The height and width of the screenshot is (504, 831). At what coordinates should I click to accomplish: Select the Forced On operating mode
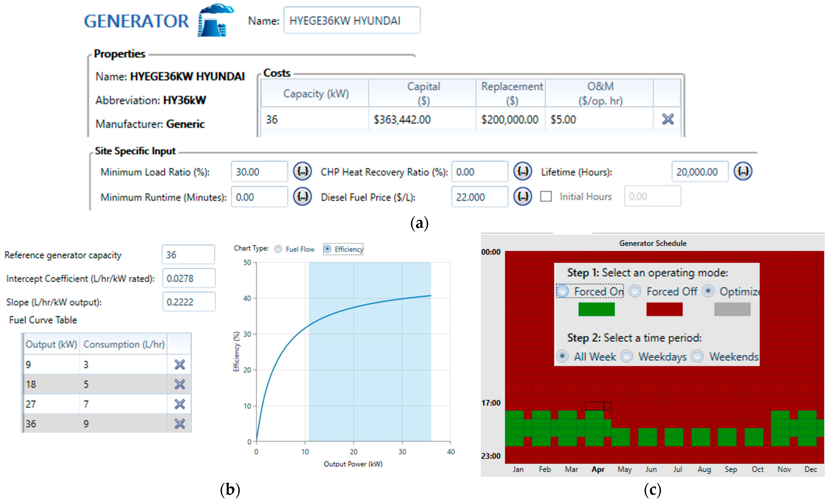click(x=563, y=291)
